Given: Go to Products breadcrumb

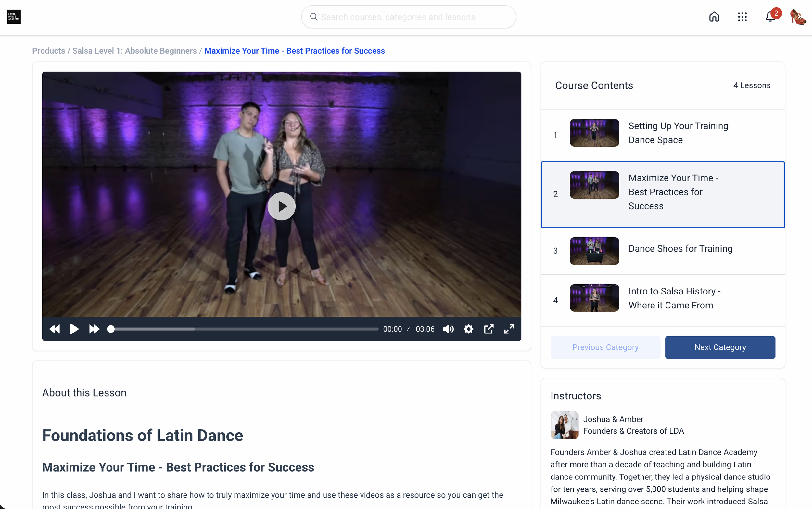Looking at the screenshot, I should [x=48, y=51].
